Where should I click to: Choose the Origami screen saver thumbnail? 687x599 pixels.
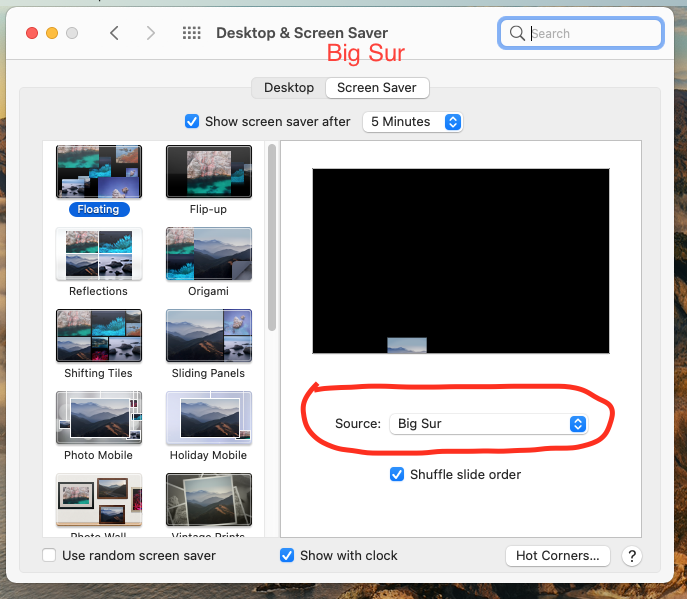click(x=209, y=254)
